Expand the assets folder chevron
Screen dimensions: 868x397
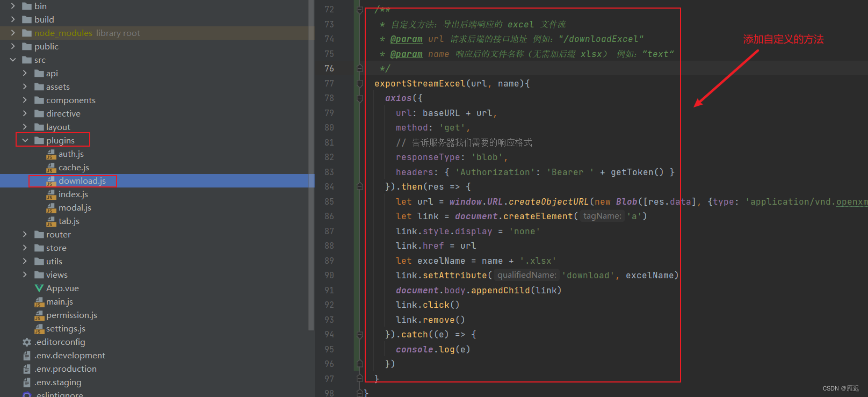[25, 86]
